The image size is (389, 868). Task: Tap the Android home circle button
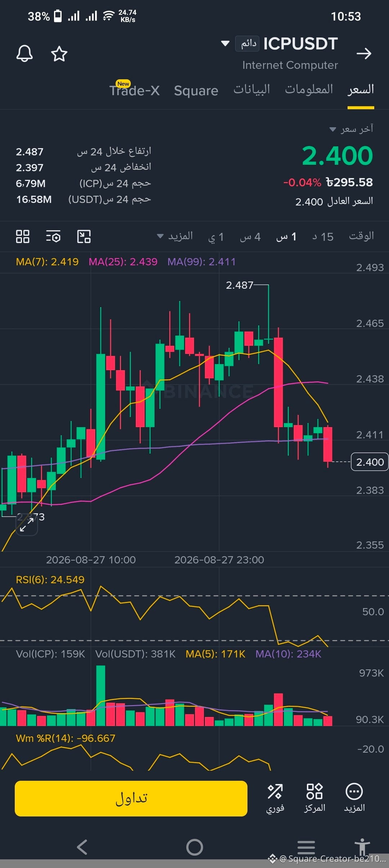pos(194,847)
